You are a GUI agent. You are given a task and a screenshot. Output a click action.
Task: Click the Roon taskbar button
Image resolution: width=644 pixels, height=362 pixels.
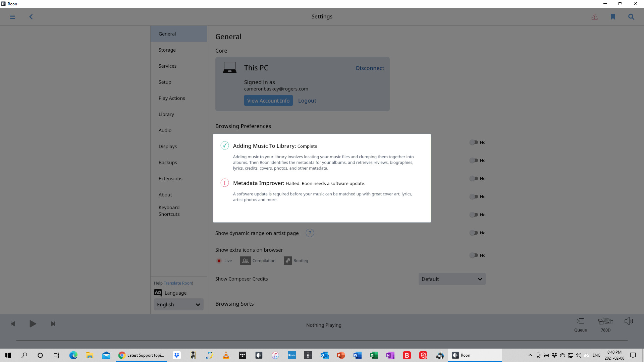point(475,355)
